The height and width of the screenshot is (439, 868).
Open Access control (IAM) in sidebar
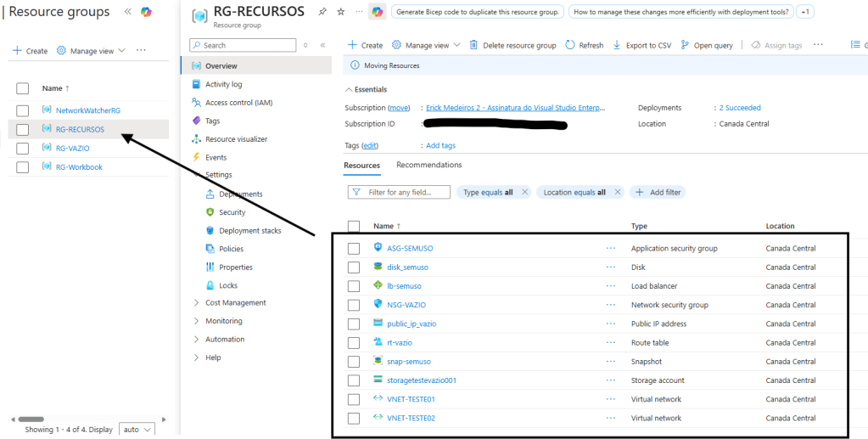point(238,103)
